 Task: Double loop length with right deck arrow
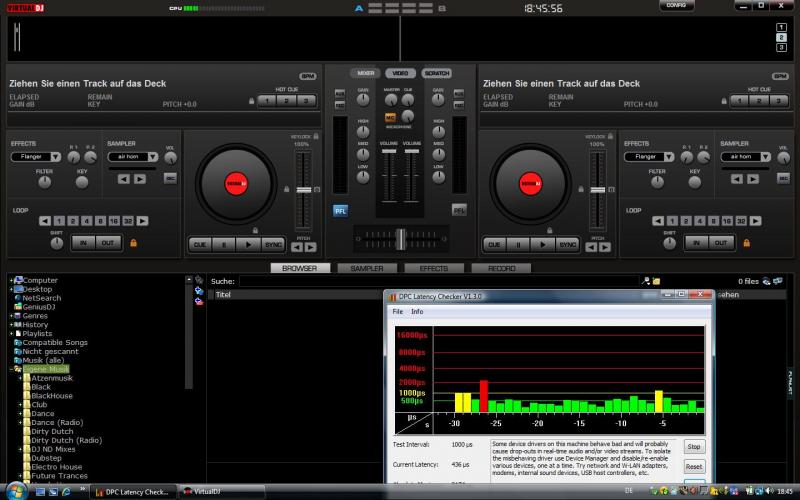(756, 221)
